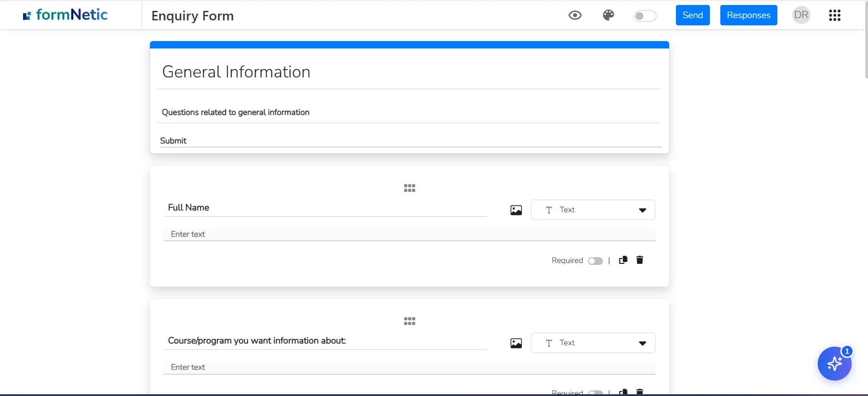Viewport: 868px width, 396px height.
Task: Click the image icon beside Full Name
Action: (516, 210)
